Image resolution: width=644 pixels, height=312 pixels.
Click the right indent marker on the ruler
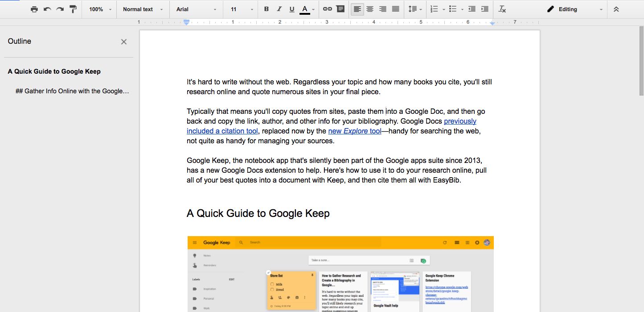click(492, 23)
